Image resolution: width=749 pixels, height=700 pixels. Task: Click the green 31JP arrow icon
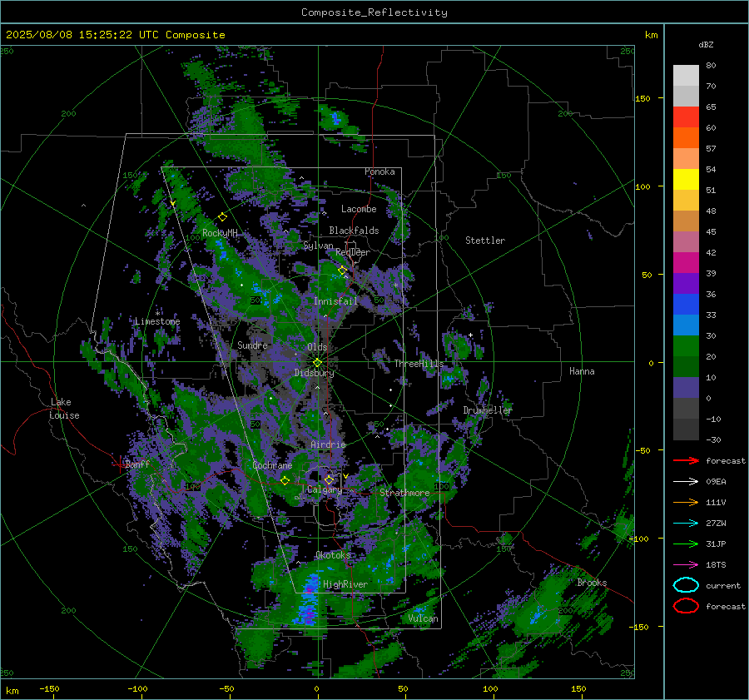(686, 544)
